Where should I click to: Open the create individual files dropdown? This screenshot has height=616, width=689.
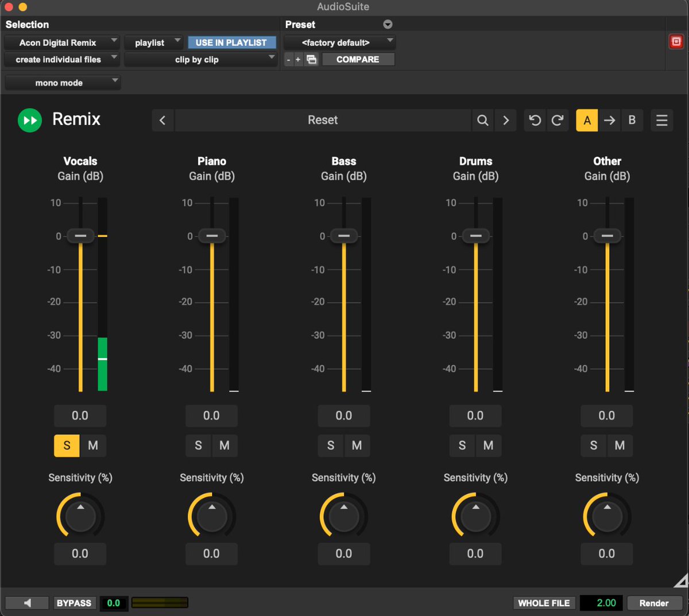61,59
